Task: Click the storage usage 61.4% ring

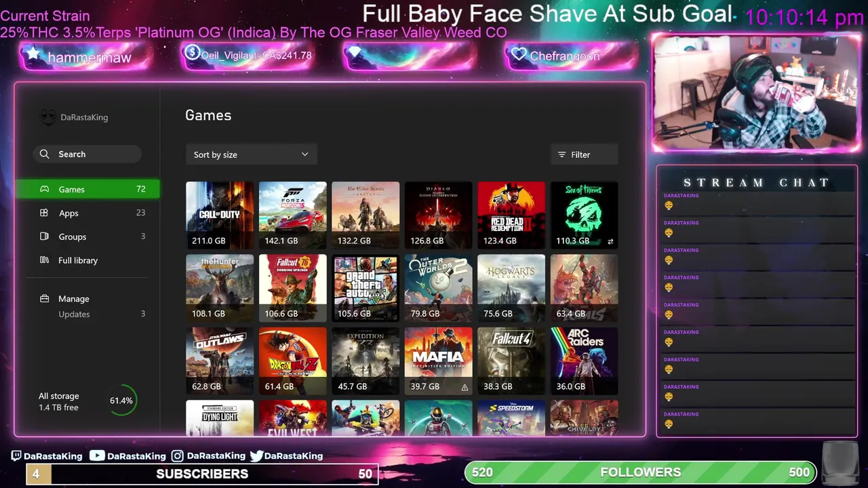Action: pyautogui.click(x=121, y=401)
